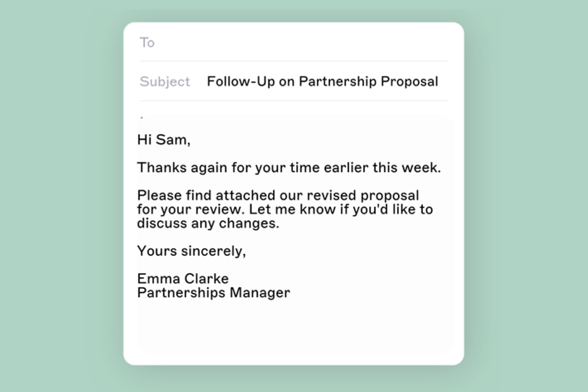Click the "Yours sincerely," closing line
588x392 pixels.
point(191,251)
